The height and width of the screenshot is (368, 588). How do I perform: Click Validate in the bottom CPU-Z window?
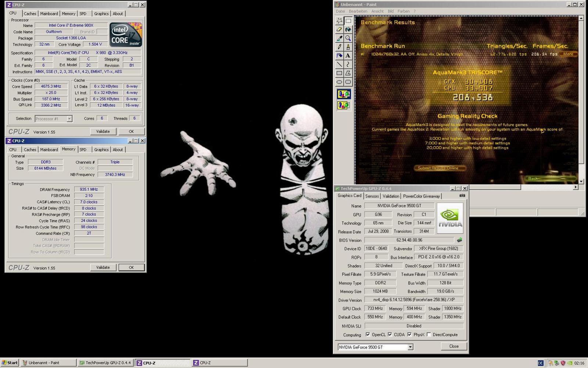pos(103,268)
